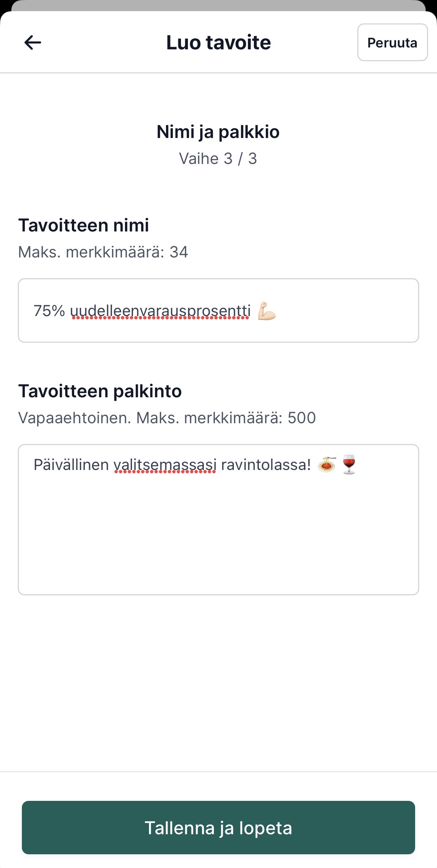This screenshot has height=868, width=437.
Task: Tap the word ravintolassa in the reward field
Action: [265, 464]
